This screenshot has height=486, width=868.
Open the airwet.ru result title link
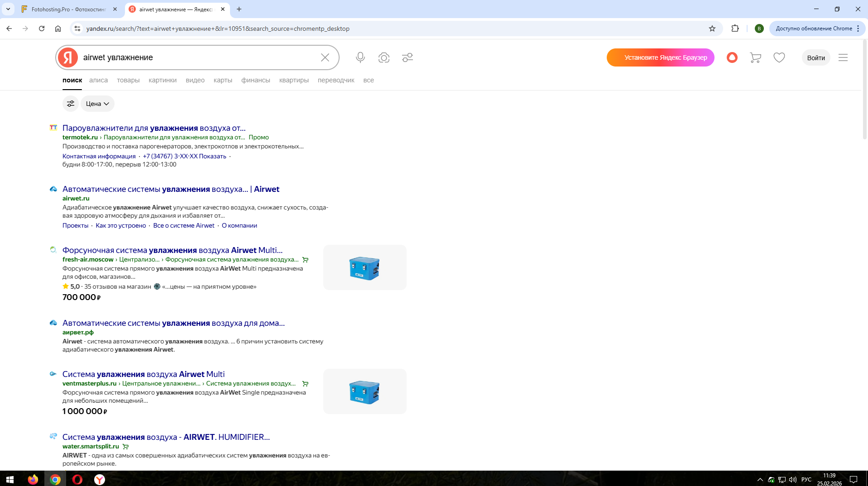pyautogui.click(x=170, y=189)
